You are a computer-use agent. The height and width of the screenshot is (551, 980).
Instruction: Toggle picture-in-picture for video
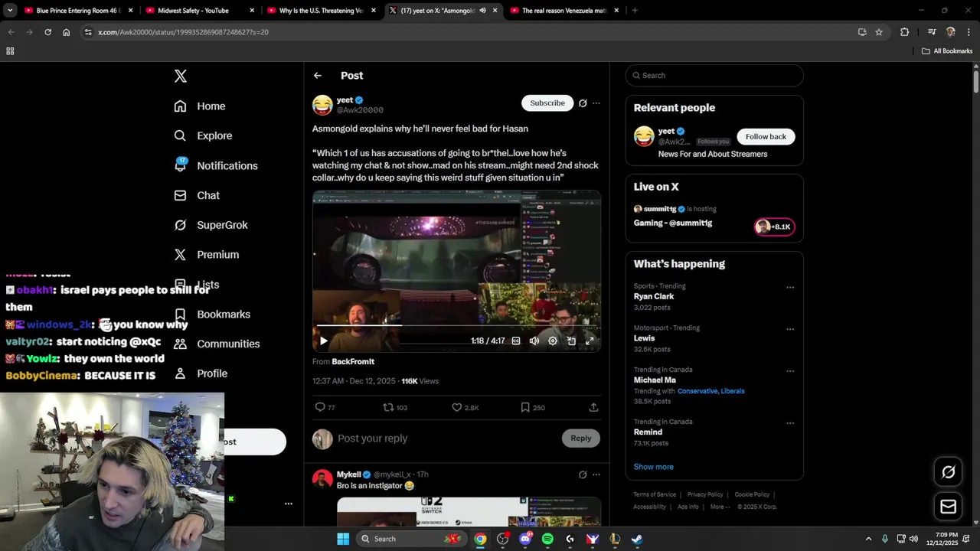point(571,341)
